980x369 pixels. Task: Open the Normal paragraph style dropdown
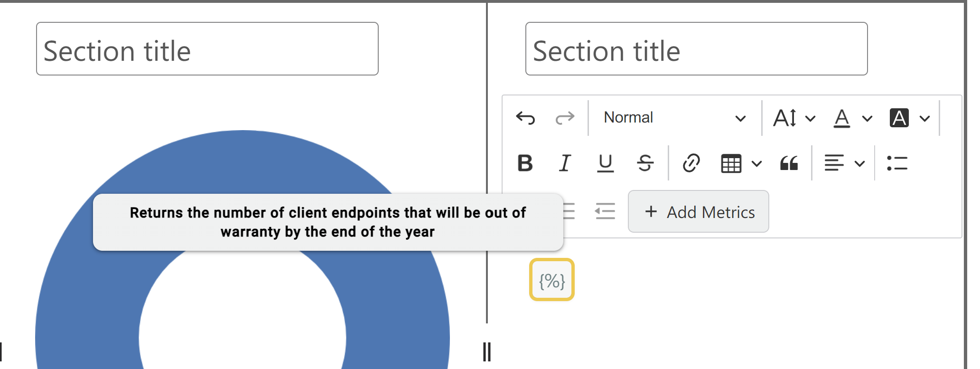(x=674, y=117)
